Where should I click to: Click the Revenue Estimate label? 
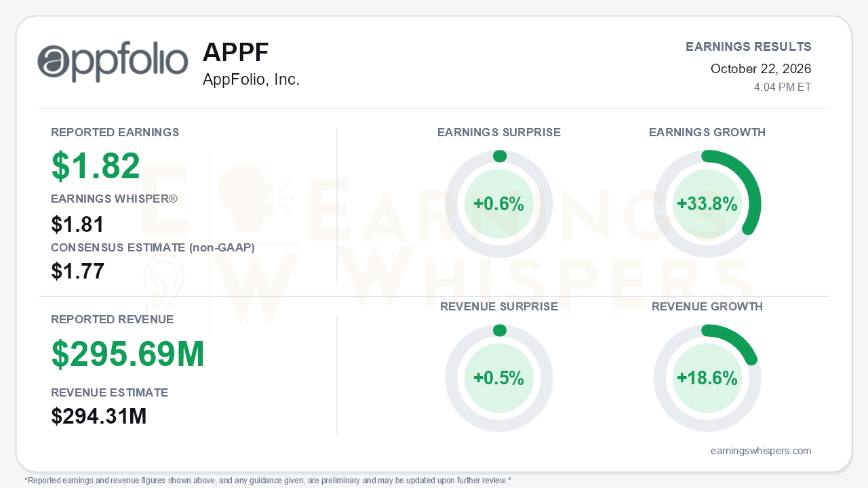(x=110, y=392)
